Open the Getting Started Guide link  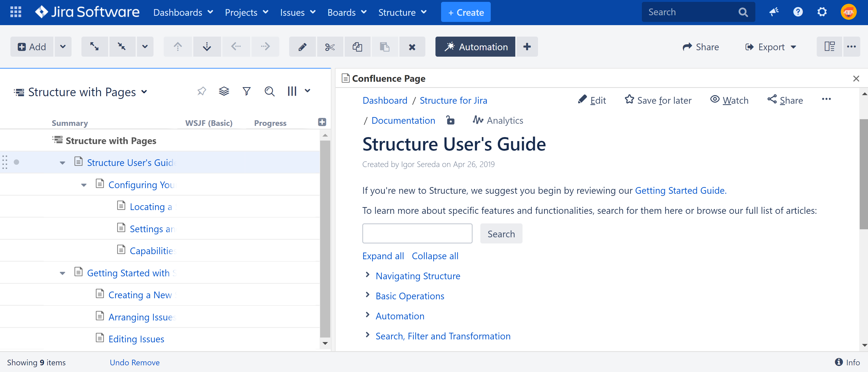[680, 190]
